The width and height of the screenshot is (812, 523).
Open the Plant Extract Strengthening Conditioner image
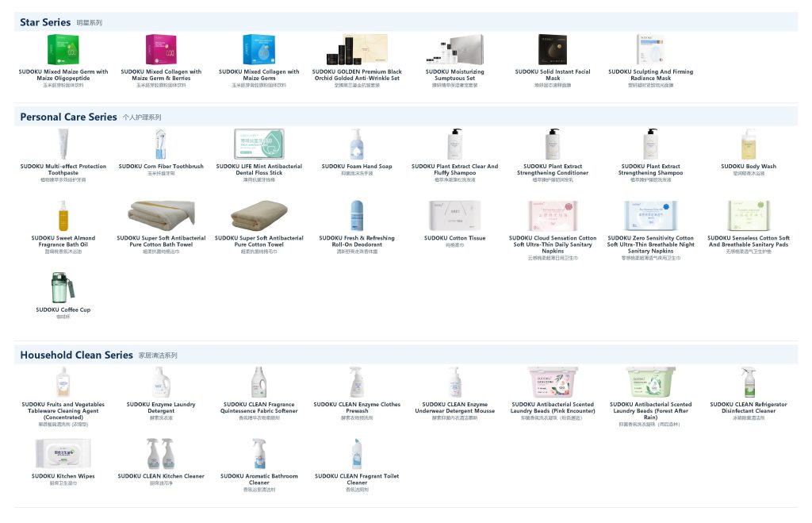(553, 144)
